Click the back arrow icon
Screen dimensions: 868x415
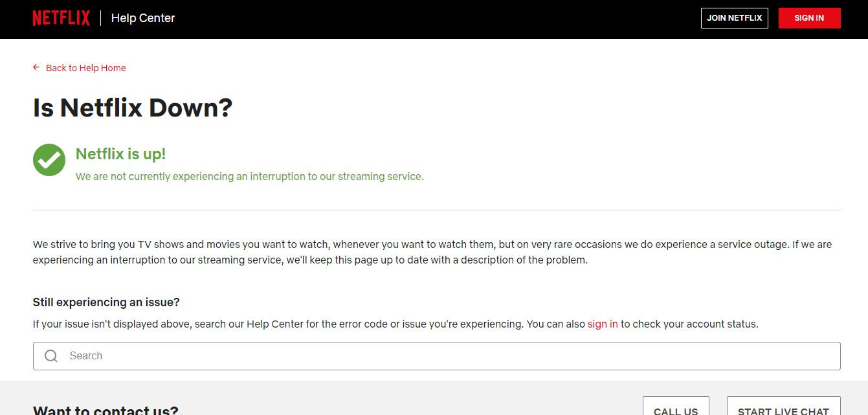point(36,67)
